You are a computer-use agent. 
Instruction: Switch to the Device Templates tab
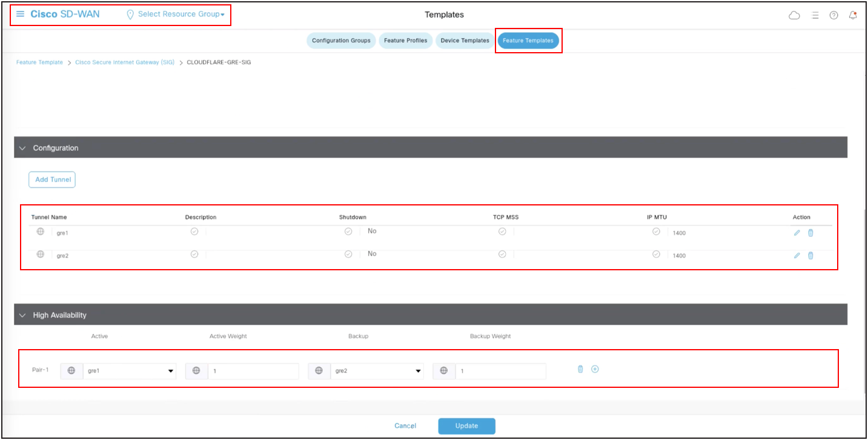pos(465,41)
